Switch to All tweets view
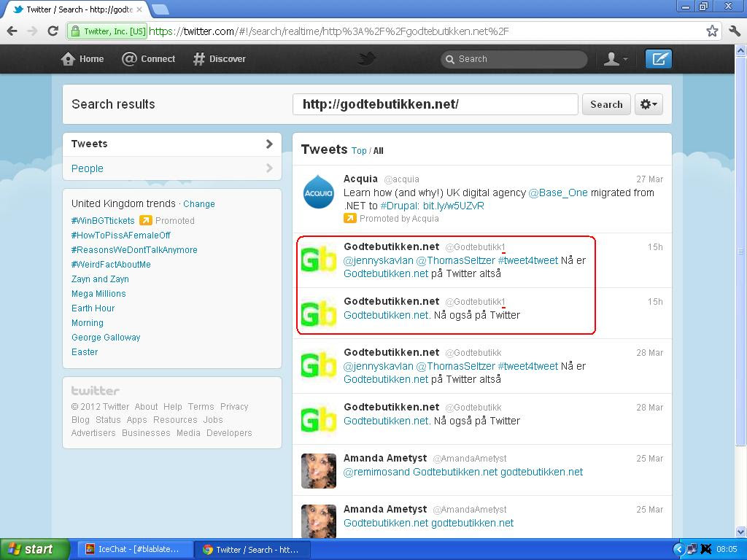The width and height of the screenshot is (747, 560). [379, 150]
